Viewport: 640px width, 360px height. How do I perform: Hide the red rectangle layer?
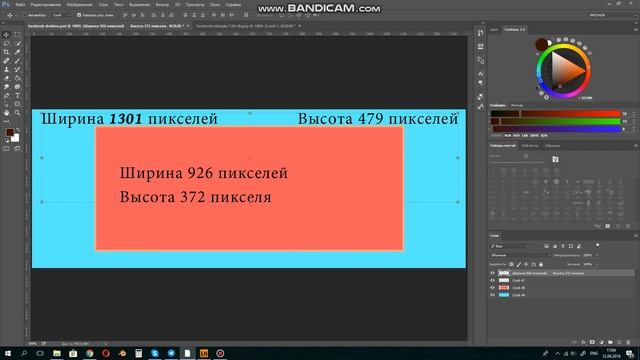click(x=493, y=288)
